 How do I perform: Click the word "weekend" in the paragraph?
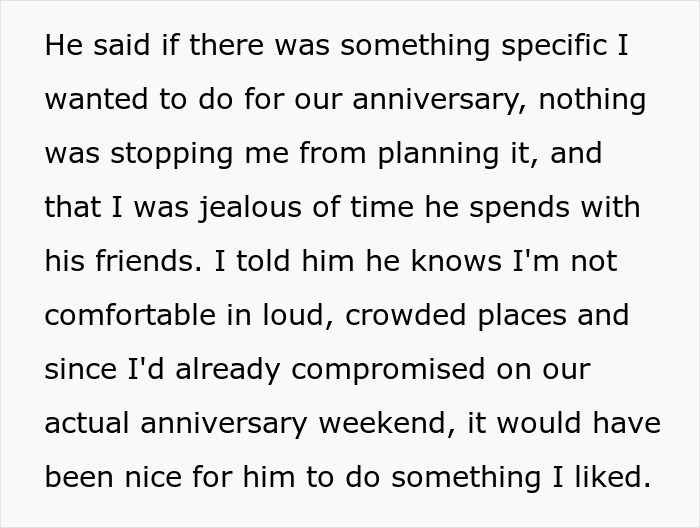tap(377, 424)
